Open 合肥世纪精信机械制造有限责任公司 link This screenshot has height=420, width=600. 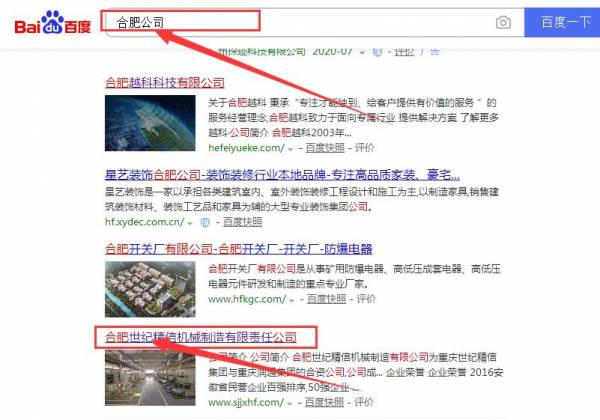pyautogui.click(x=201, y=337)
